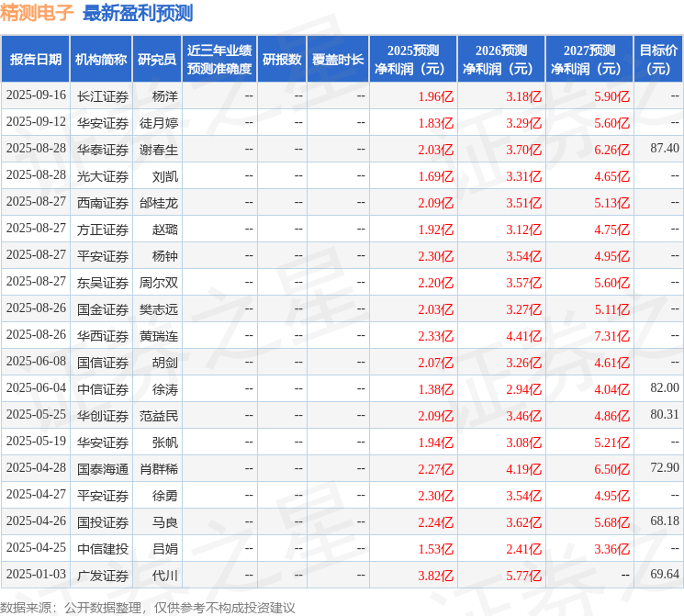This screenshot has height=616, width=684.
Task: Click the 精测电子 title text
Action: point(37,12)
